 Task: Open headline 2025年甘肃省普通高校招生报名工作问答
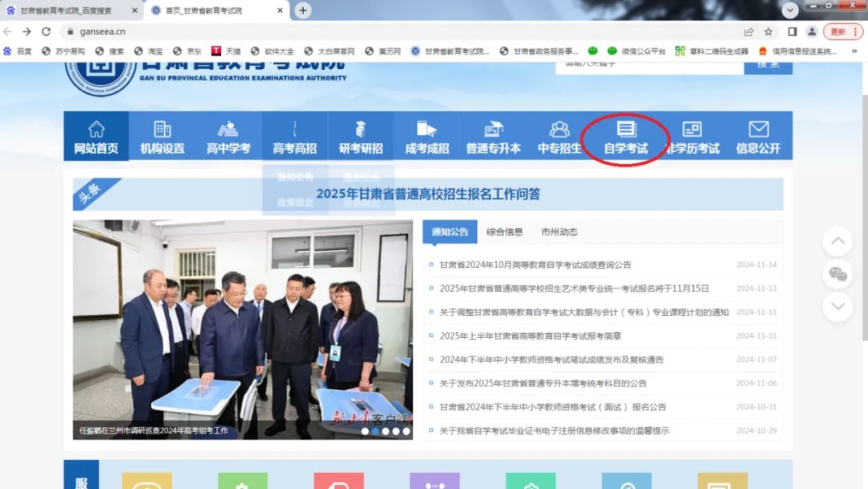(x=428, y=194)
